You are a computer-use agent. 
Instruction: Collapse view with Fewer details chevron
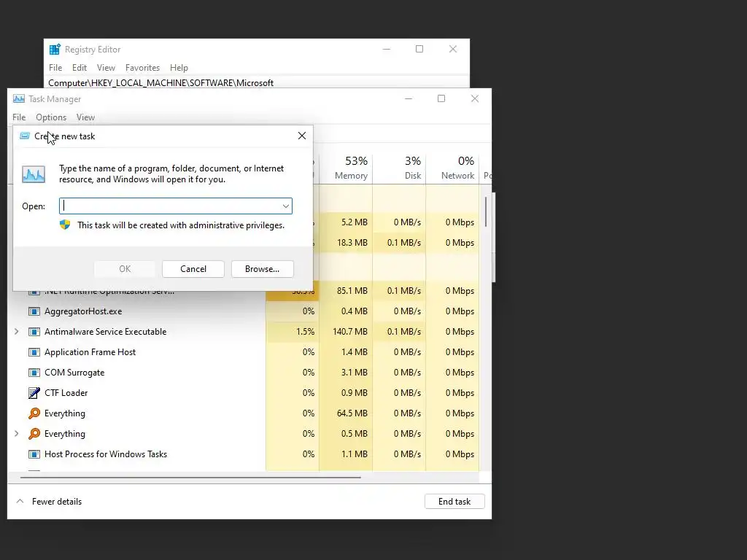click(x=20, y=502)
